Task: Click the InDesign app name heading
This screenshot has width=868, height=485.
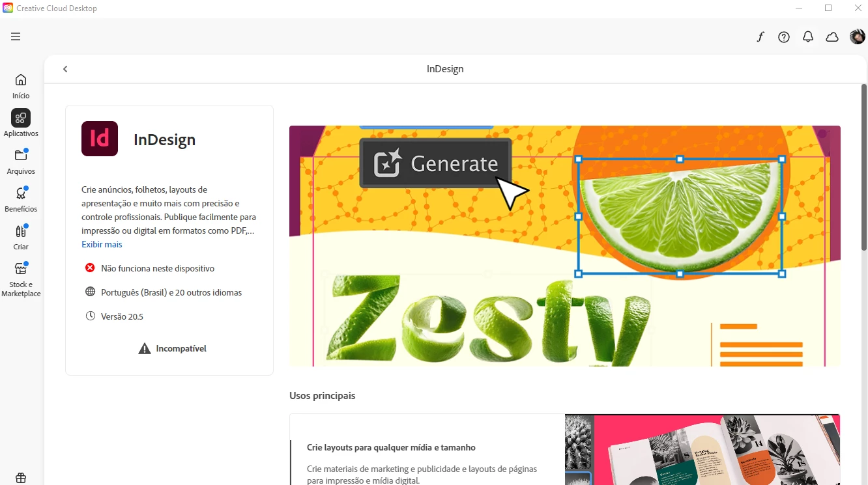Action: [164, 139]
